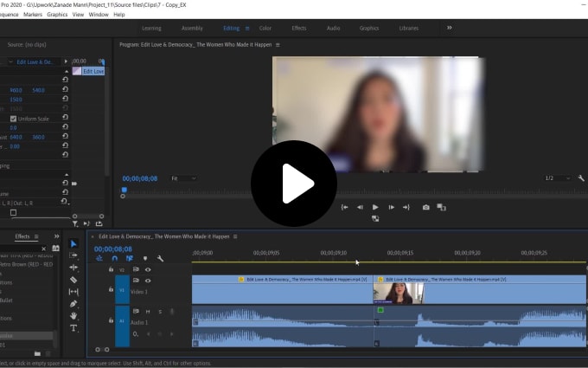588x368 pixels.
Task: Toggle Linked Selection in Timeline
Action: 130,258
